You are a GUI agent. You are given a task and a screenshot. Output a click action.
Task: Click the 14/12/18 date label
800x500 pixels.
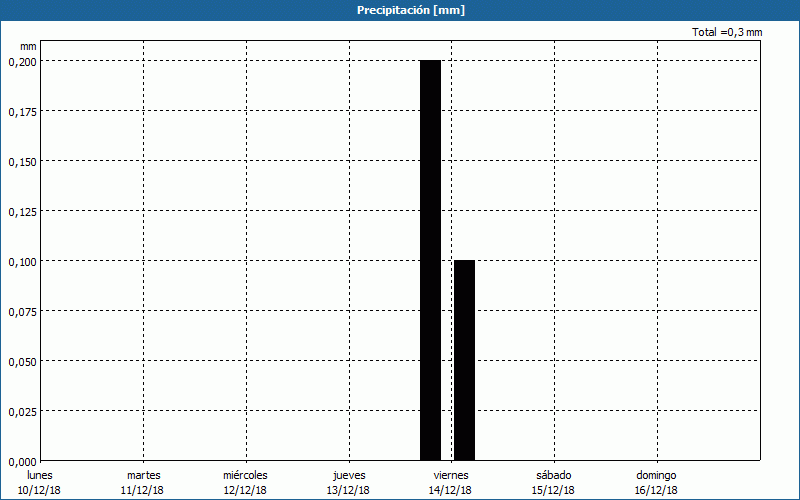click(x=450, y=490)
